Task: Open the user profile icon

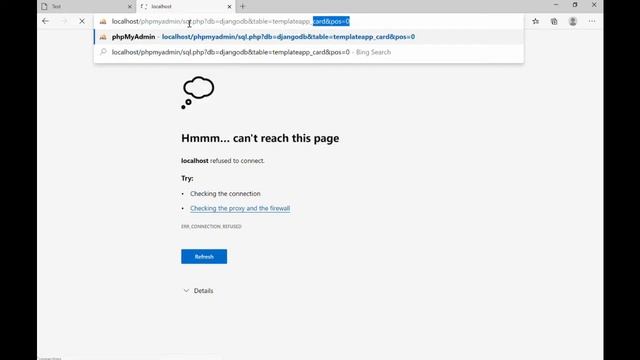Action: click(x=573, y=21)
